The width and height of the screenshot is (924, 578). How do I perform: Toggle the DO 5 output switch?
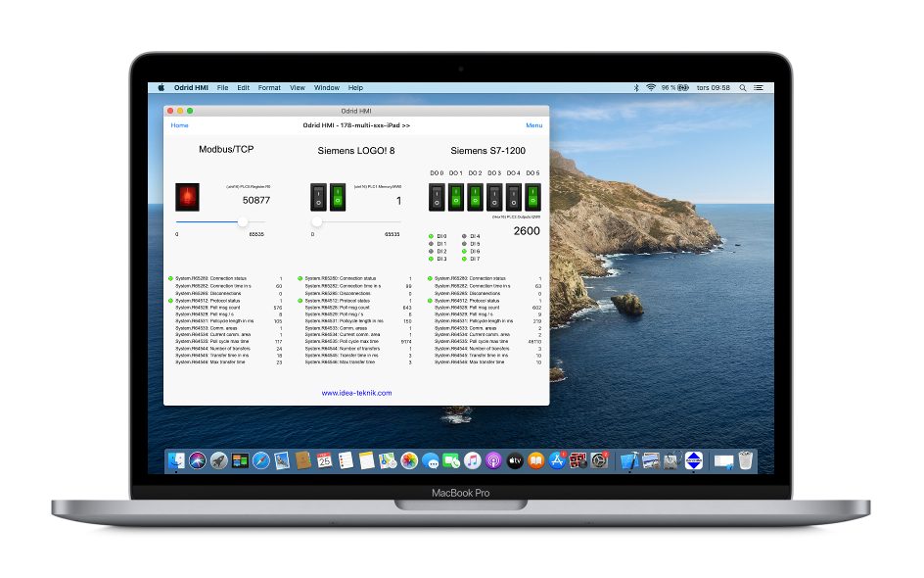click(x=532, y=198)
